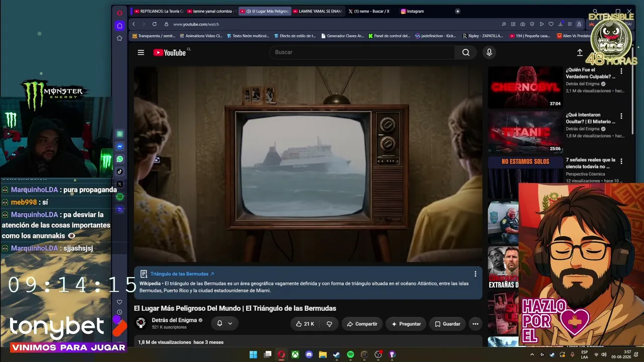
Task: Bookmark this page with the address bar heart
Action: 551,24
